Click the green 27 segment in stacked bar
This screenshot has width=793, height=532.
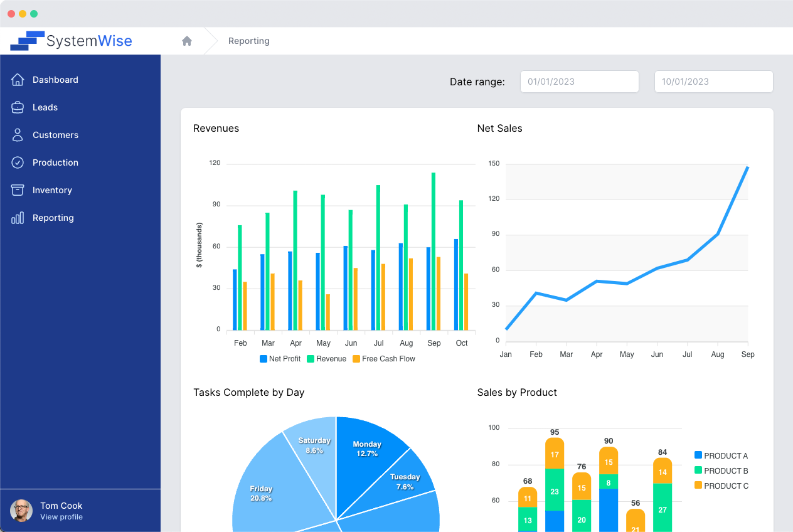tap(663, 508)
